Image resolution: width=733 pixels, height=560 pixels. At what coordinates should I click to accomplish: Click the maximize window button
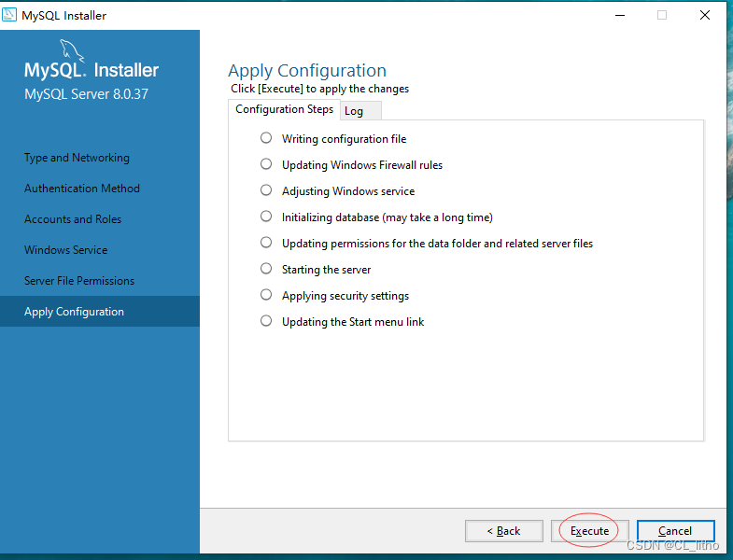[x=662, y=16]
